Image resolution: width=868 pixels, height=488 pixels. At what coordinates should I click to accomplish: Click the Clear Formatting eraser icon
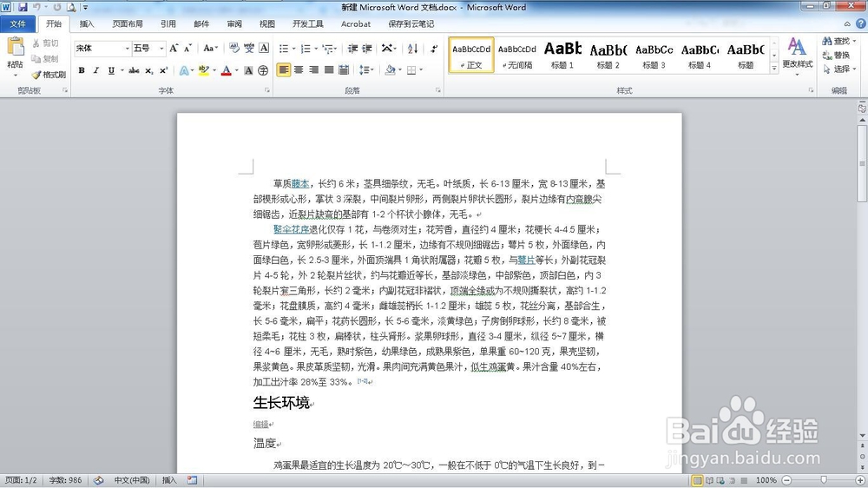point(234,48)
